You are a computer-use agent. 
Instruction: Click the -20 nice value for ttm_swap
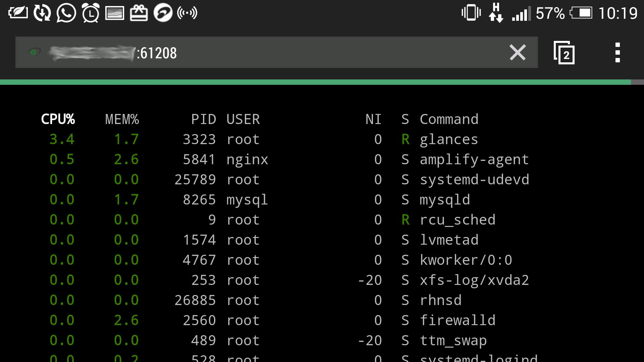click(x=370, y=341)
